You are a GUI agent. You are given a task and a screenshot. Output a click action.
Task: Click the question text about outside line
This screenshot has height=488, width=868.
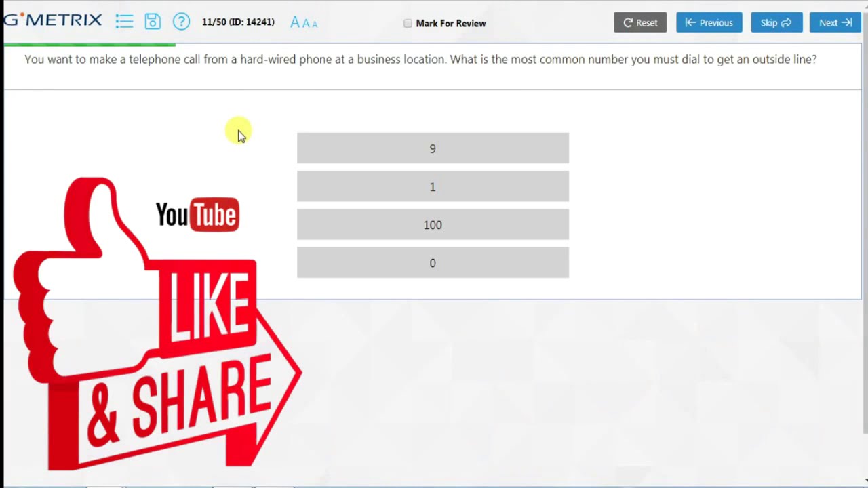420,59
